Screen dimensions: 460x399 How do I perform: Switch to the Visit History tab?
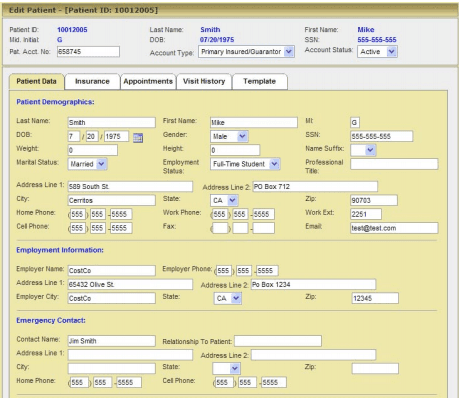[x=204, y=81]
